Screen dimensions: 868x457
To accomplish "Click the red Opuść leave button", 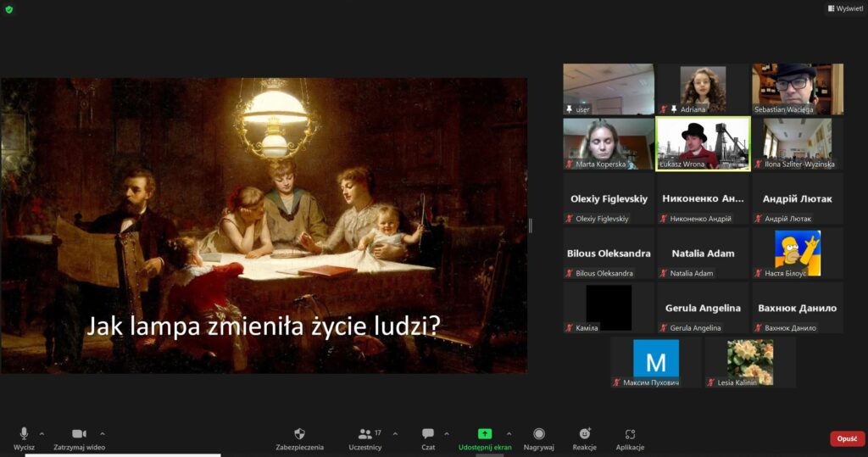I will tap(847, 438).
